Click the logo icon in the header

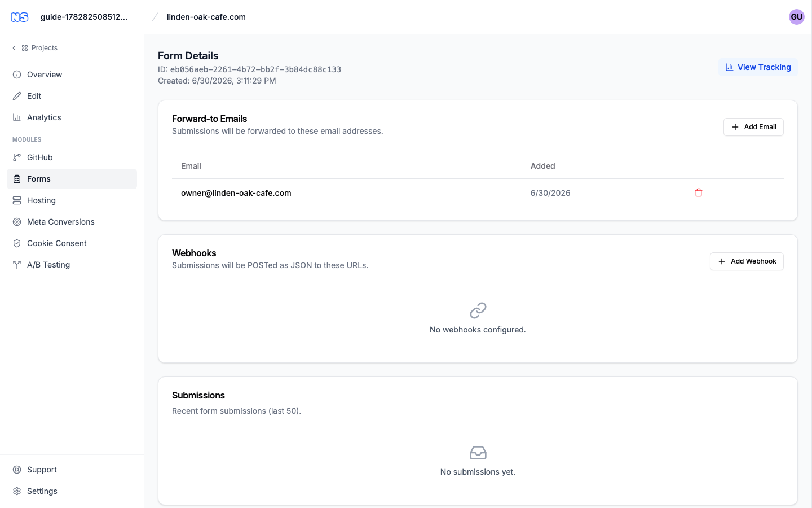[20, 17]
